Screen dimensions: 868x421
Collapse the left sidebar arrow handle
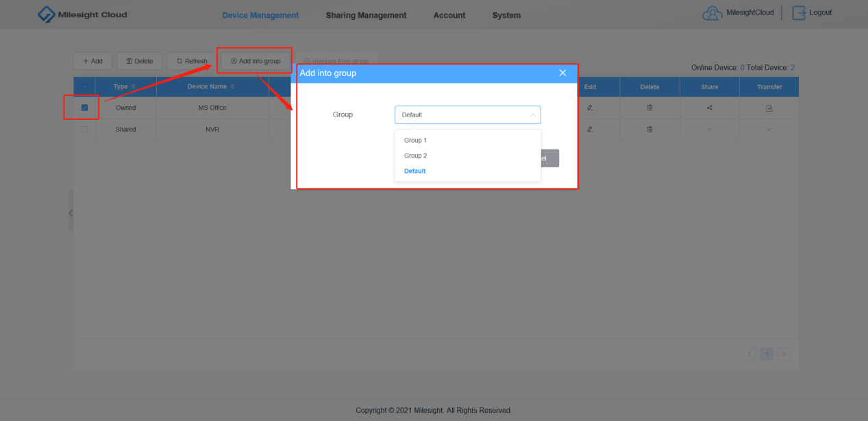71,213
